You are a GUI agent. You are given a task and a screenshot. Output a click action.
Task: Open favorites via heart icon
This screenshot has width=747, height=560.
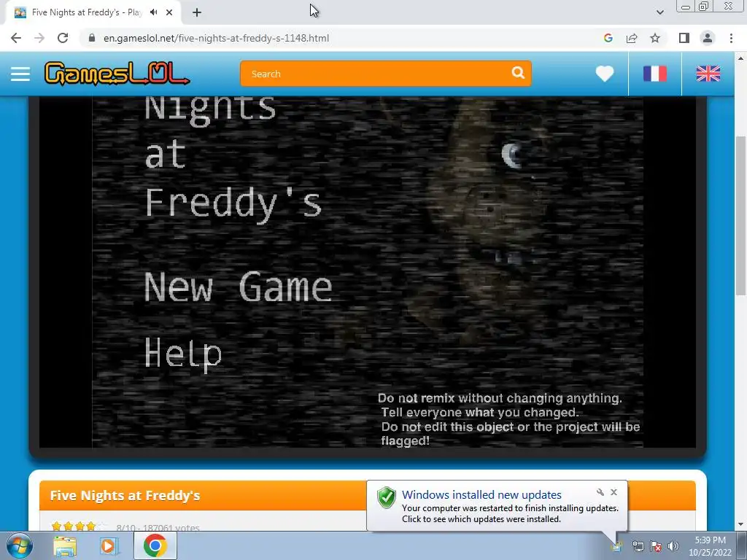click(x=605, y=74)
